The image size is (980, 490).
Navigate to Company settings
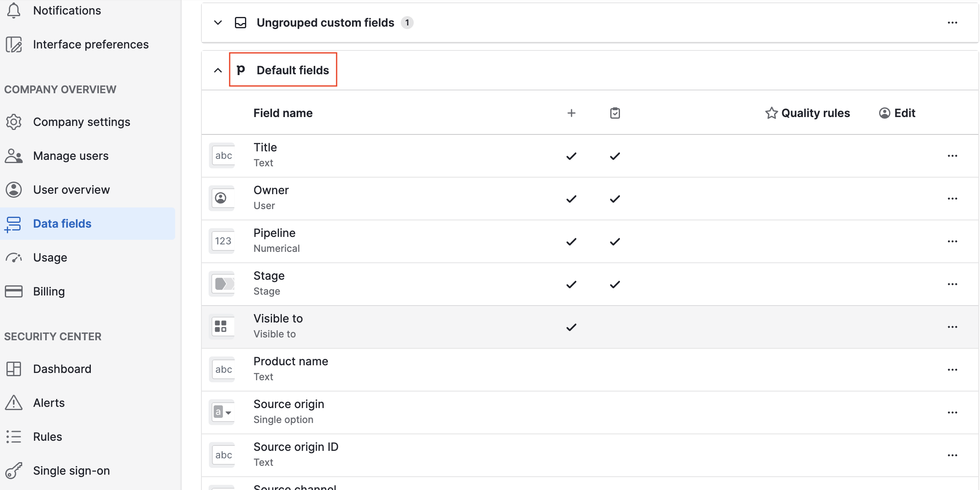tap(82, 122)
